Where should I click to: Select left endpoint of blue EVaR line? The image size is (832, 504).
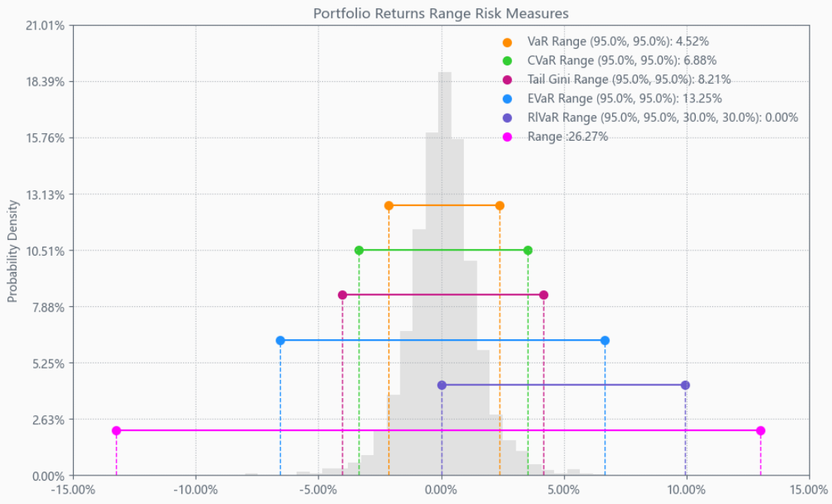click(280, 341)
